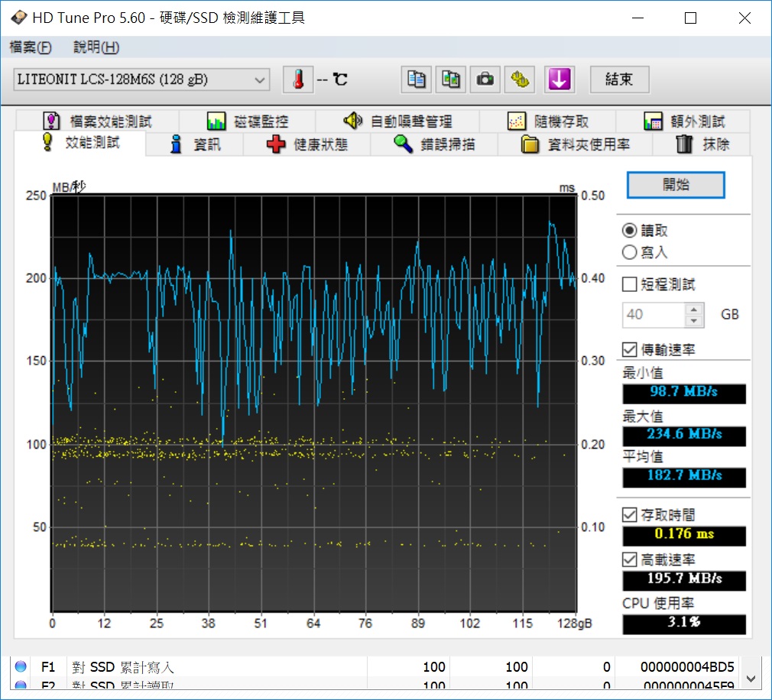Click the 開始 start button
This screenshot has height=700, width=772.
tap(676, 185)
